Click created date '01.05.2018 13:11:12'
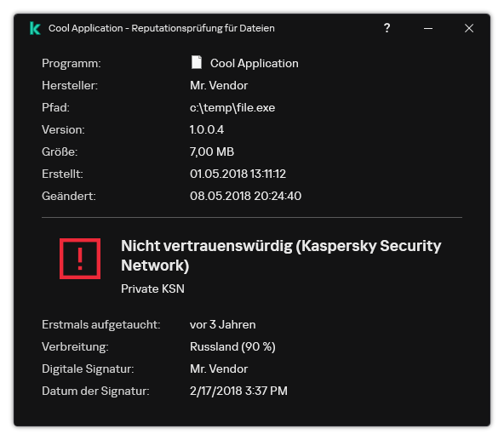Image resolution: width=504 pixels, height=440 pixels. coord(238,174)
